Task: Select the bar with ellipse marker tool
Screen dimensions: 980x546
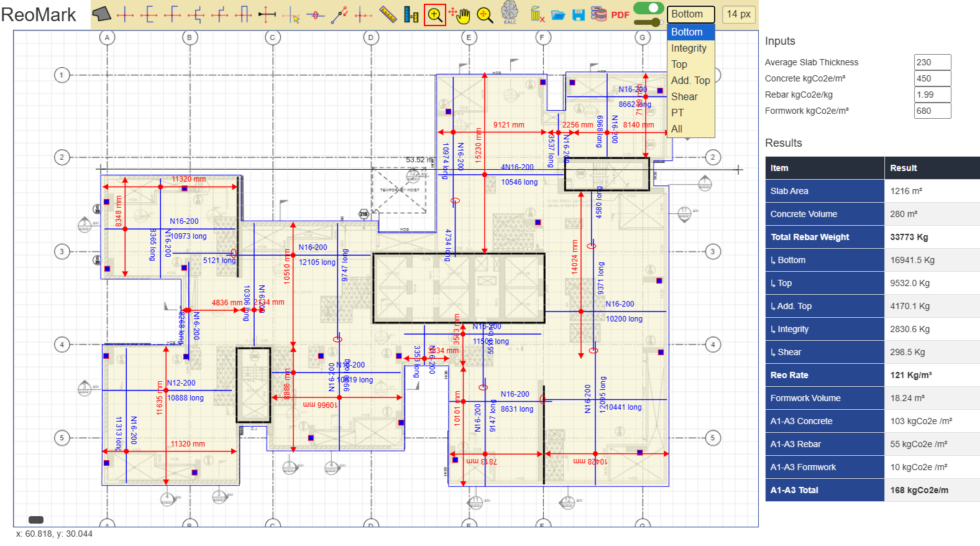Action: (x=316, y=15)
